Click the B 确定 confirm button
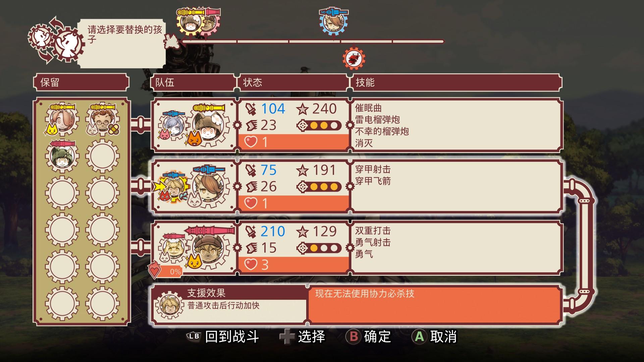The height and width of the screenshot is (362, 644). (x=369, y=337)
